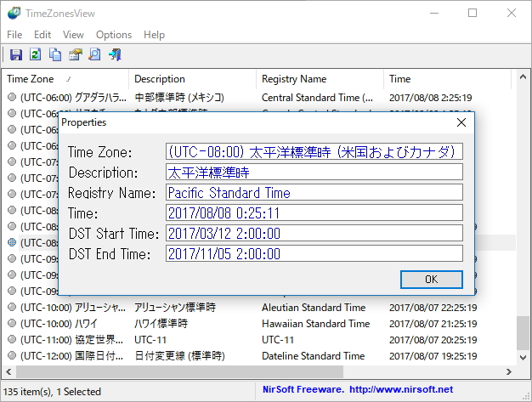Click horizontal scrollbar left arrow

tap(8, 371)
